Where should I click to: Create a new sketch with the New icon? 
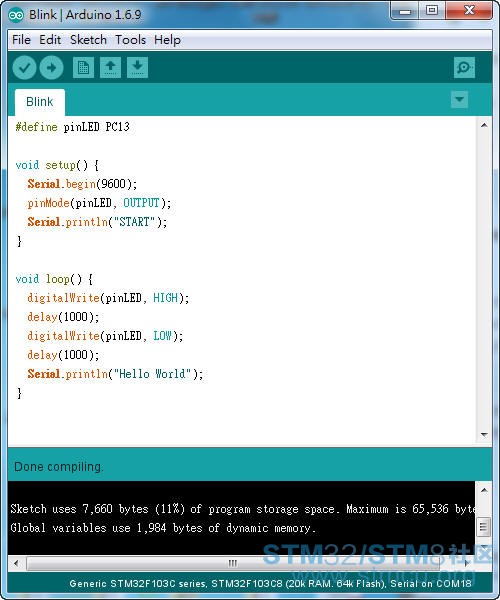83,68
